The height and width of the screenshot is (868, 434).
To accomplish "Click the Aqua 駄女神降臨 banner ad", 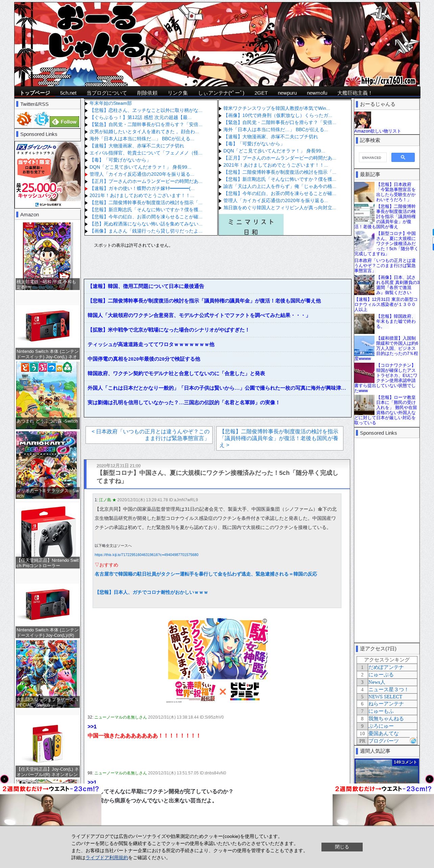I will (217, 660).
